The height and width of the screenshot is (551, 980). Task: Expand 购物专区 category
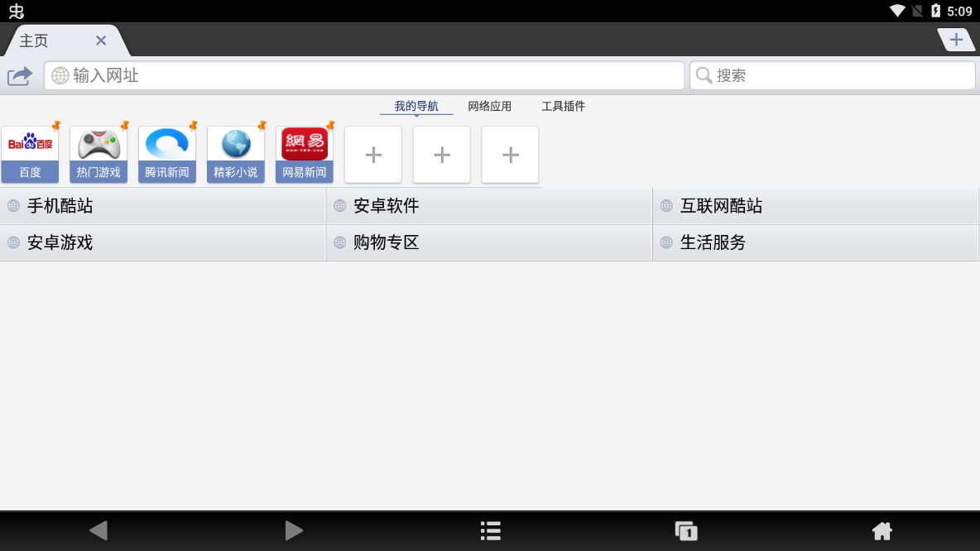click(489, 242)
